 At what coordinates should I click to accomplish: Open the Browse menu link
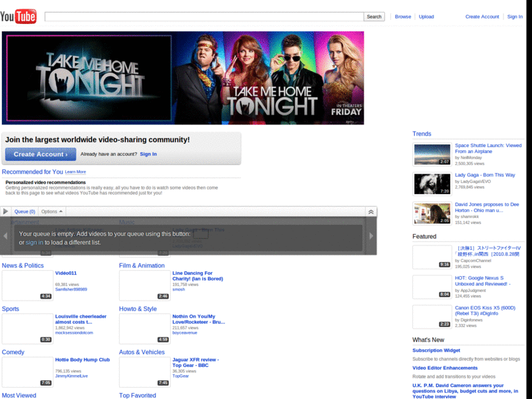[403, 17]
